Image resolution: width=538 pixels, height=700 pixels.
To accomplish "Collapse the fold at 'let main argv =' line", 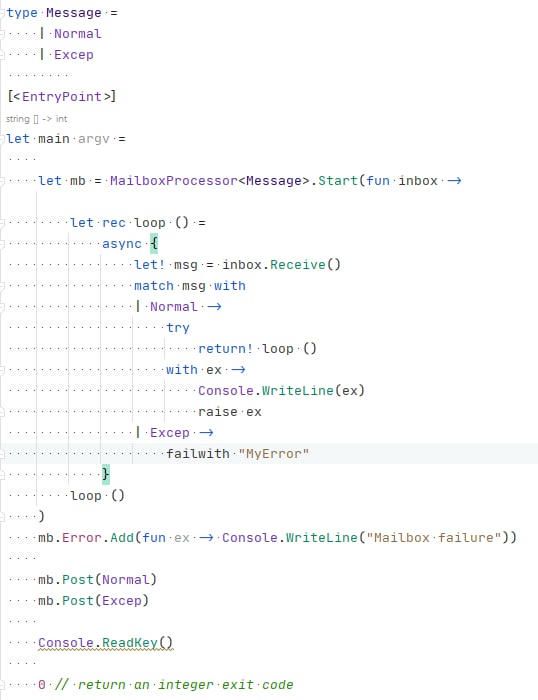I will coord(2,139).
